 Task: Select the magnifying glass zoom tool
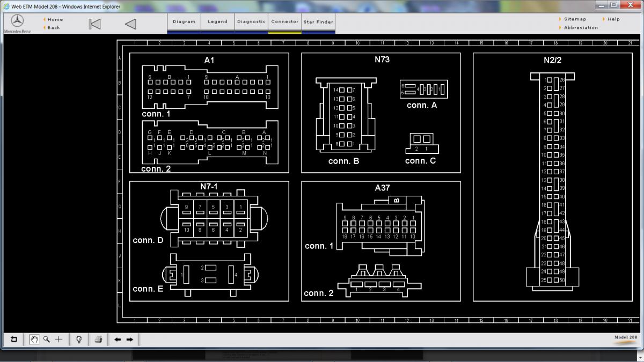pos(47,339)
